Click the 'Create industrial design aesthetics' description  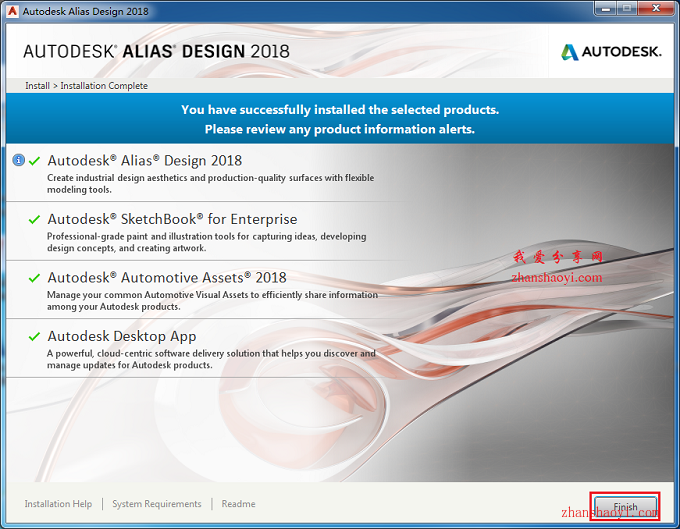(210, 183)
